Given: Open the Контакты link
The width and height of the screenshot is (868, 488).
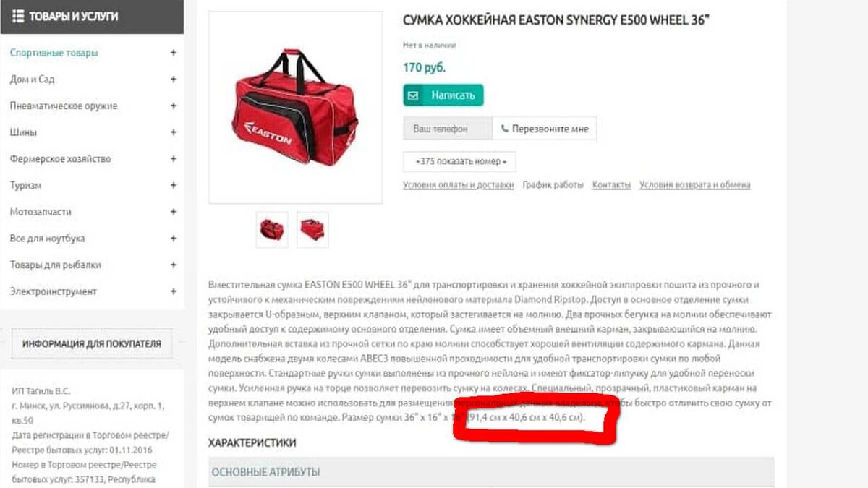Looking at the screenshot, I should [611, 185].
